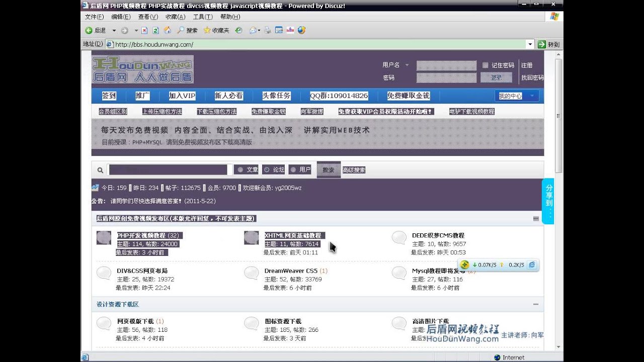
Task: Click the Back (后退) browser button
Action: coord(95,30)
